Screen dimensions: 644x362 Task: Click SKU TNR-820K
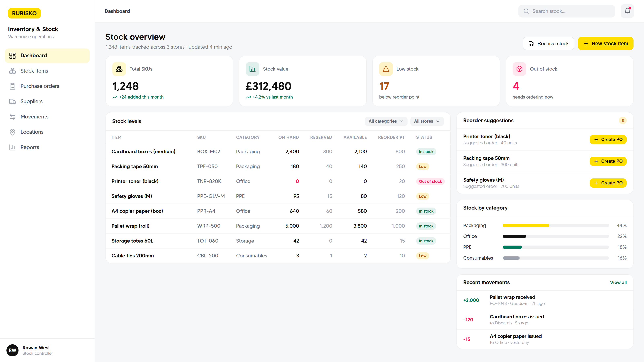[x=209, y=181]
